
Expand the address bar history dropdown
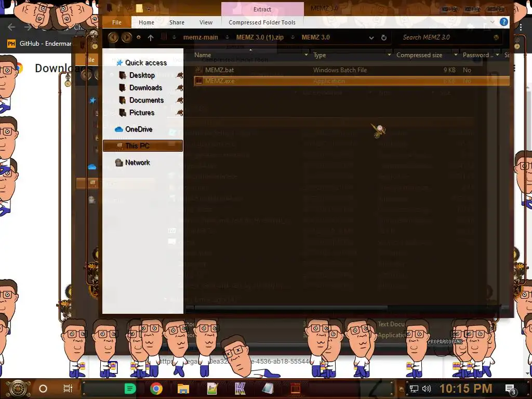(371, 37)
